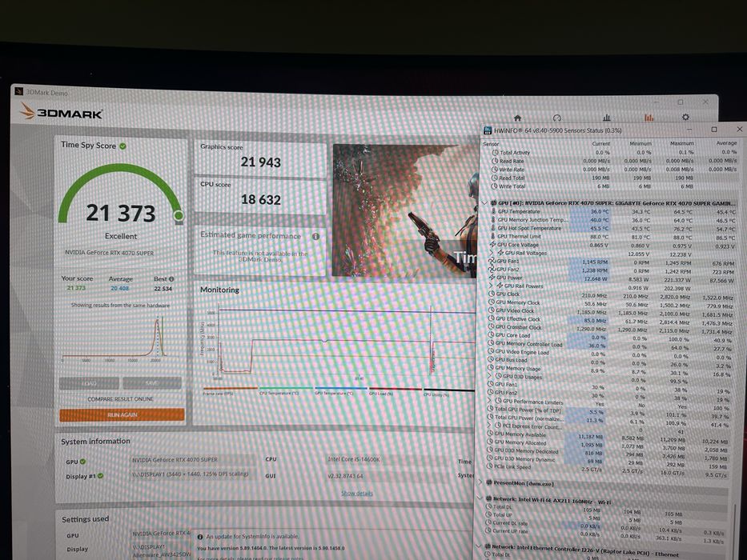Click the bolt icon of GPU Core Voltage row
The image size is (747, 560).
point(492,244)
